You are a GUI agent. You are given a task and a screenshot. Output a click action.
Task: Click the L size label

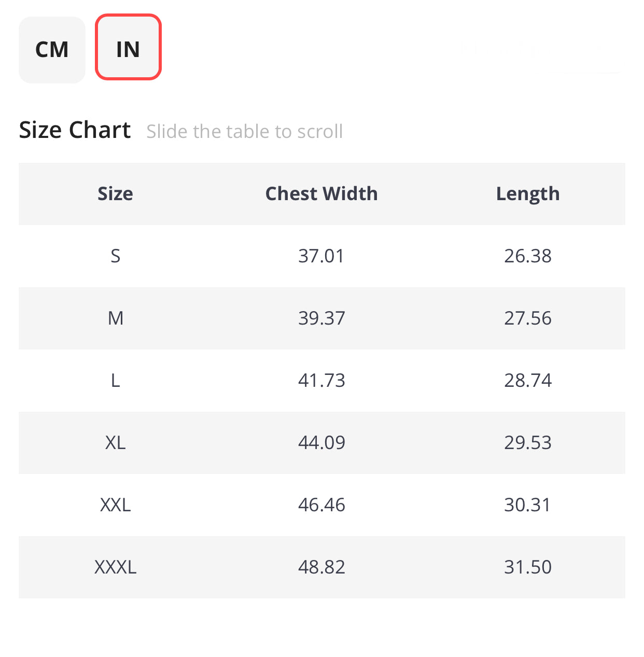coord(115,380)
